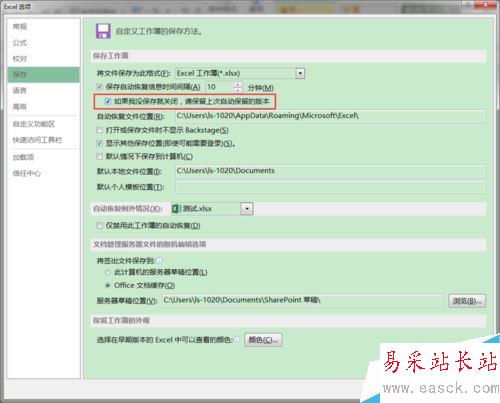The width and height of the screenshot is (500, 403).
Task: Go to 自定义功能区 settings
Action: [x=34, y=124]
